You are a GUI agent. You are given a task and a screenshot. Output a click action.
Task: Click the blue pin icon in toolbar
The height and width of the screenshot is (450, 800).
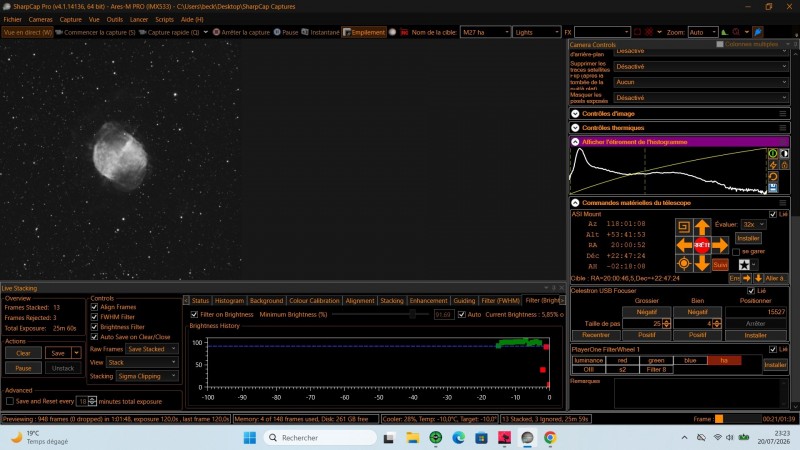pos(758,32)
